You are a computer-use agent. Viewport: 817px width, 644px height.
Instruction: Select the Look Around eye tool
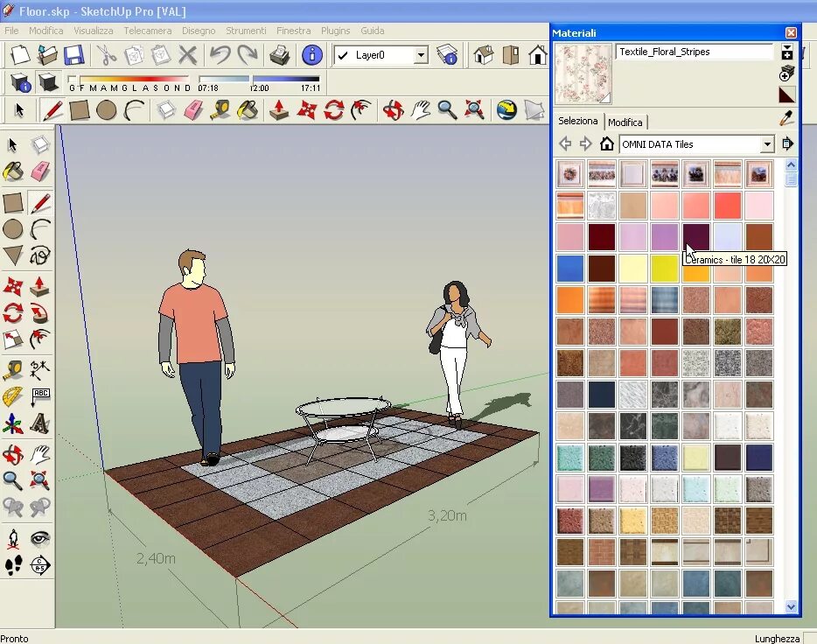[40, 538]
